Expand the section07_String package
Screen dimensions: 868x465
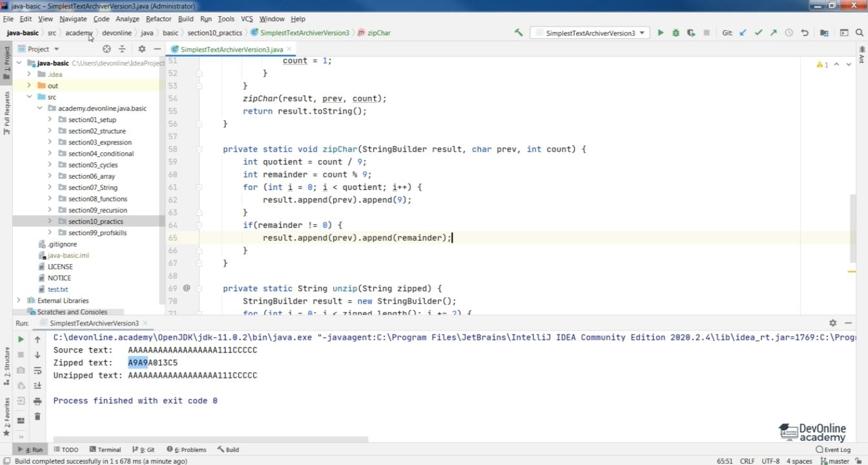pos(50,187)
